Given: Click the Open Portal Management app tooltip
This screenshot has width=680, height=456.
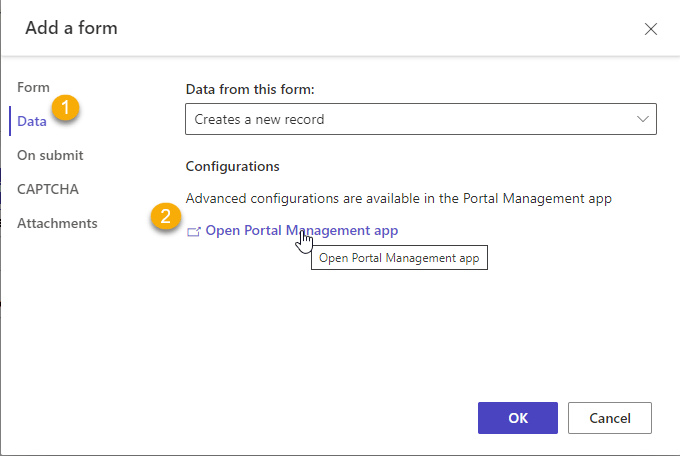Looking at the screenshot, I should click(399, 259).
